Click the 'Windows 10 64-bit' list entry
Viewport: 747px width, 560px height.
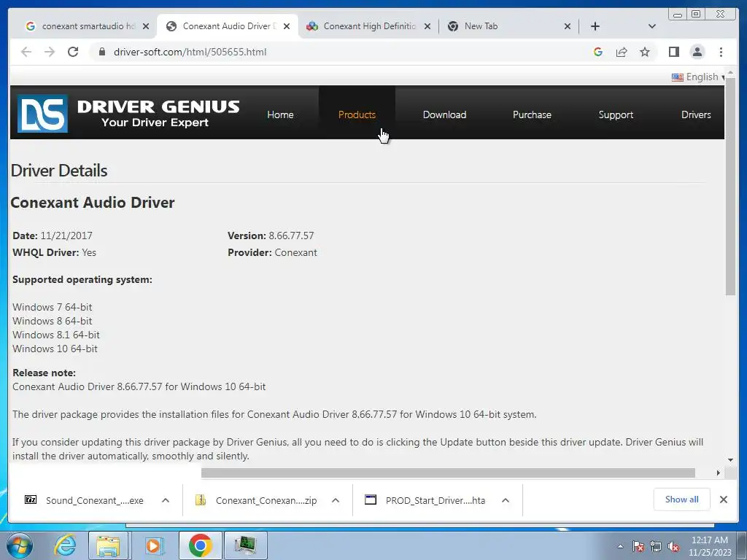55,349
